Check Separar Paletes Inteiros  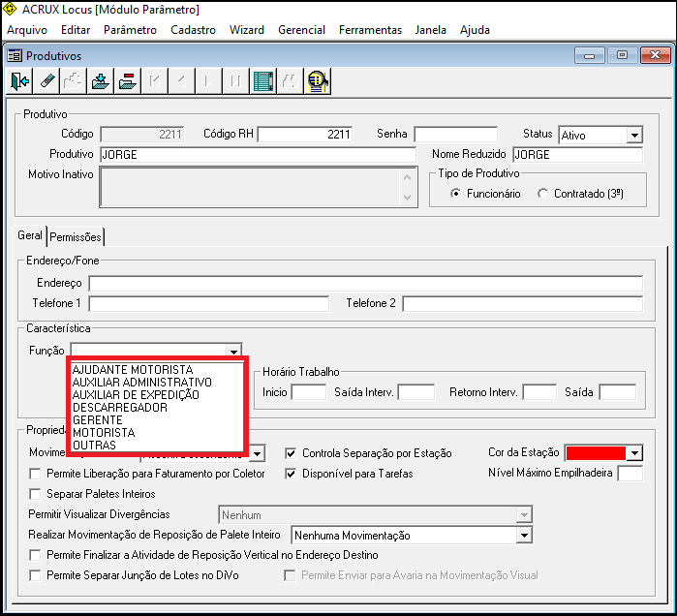pos(35,494)
